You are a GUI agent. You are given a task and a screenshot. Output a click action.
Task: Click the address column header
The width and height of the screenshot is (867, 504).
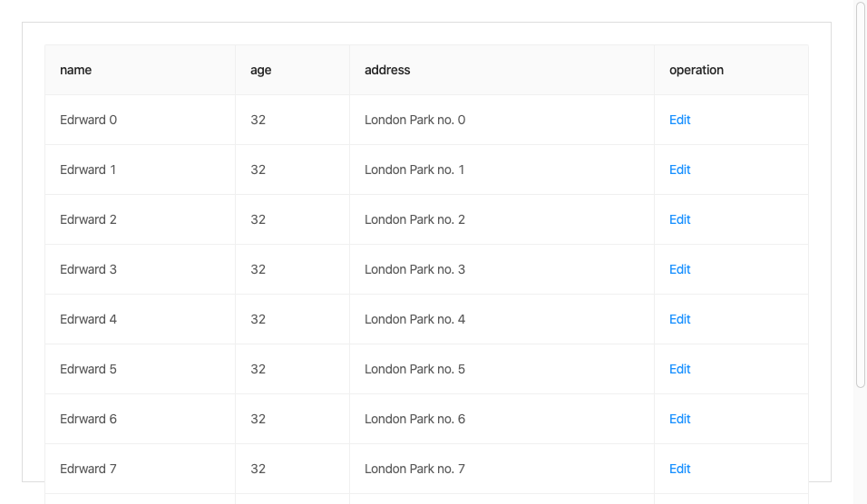coord(387,70)
